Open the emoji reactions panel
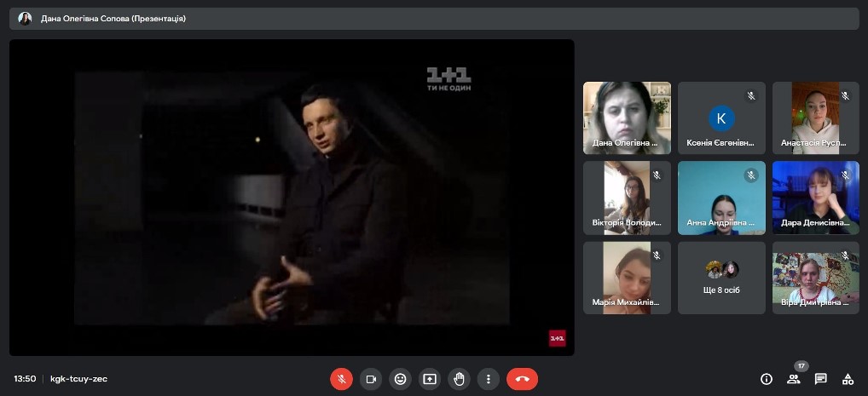 point(400,379)
